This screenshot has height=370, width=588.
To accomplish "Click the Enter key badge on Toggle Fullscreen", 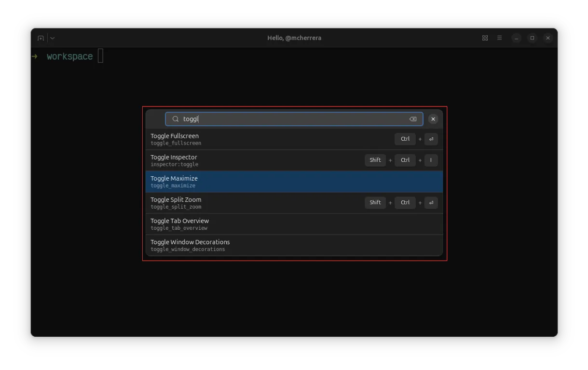I will pyautogui.click(x=431, y=139).
